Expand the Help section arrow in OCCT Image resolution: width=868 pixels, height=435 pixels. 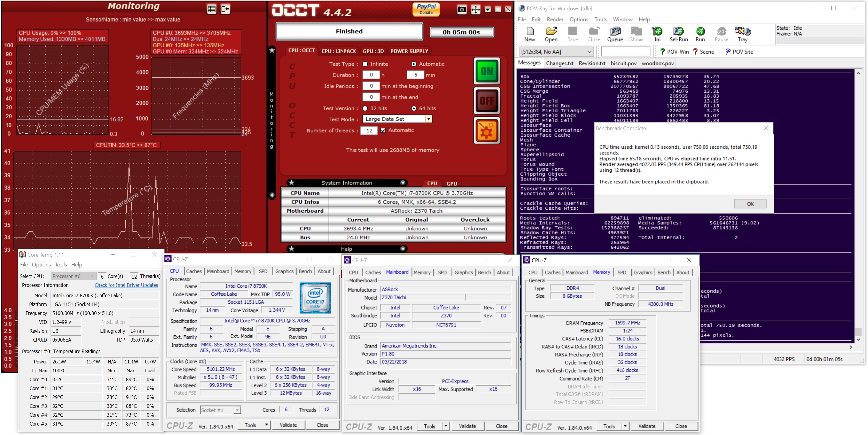coord(403,249)
